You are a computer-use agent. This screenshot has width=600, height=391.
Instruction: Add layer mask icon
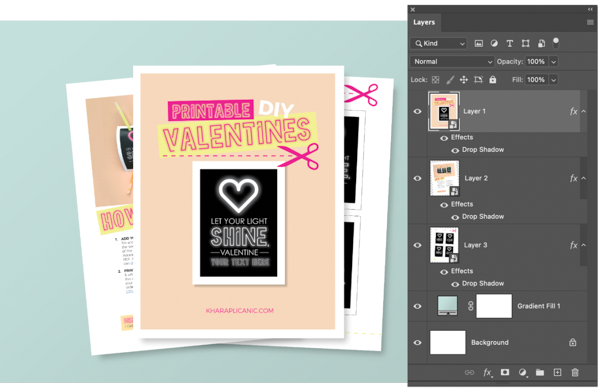coord(505,372)
